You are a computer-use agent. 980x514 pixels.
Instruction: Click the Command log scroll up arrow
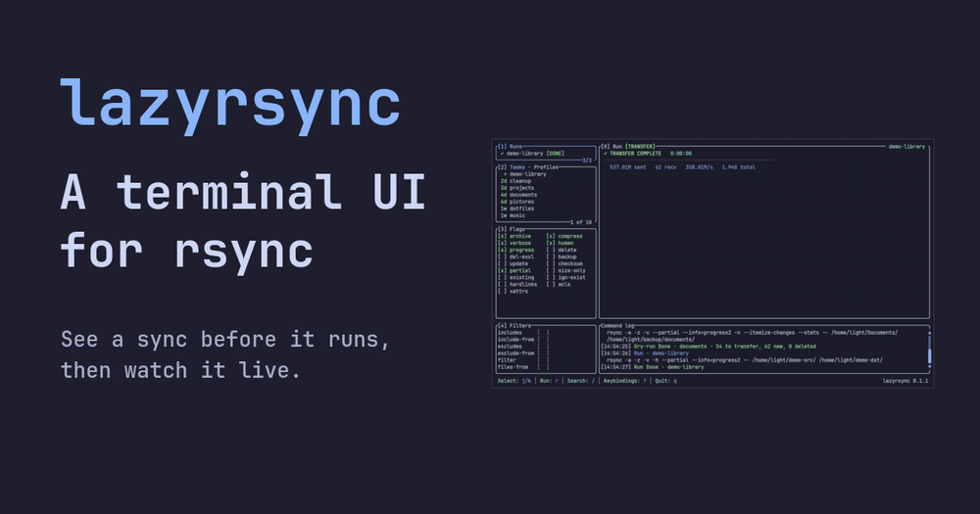pos(929,334)
